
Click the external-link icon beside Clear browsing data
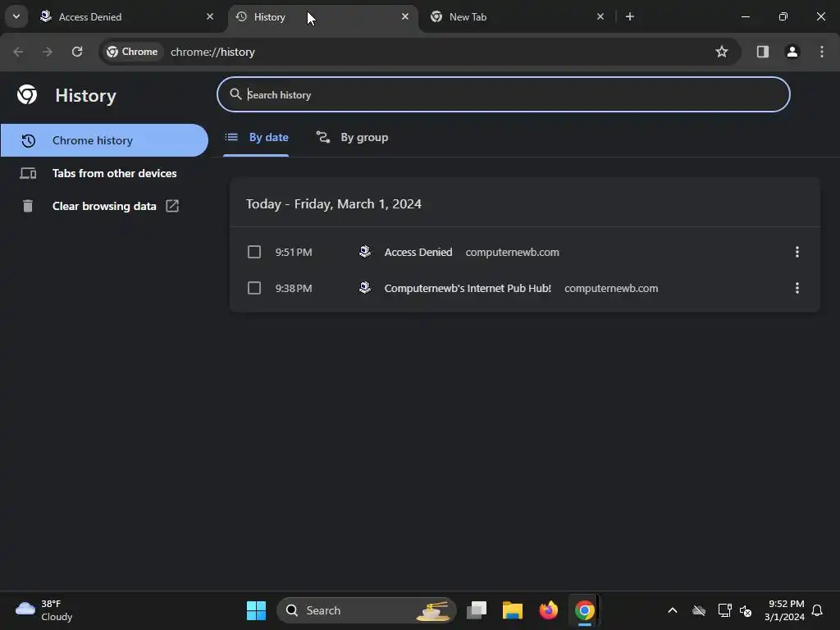(x=172, y=206)
